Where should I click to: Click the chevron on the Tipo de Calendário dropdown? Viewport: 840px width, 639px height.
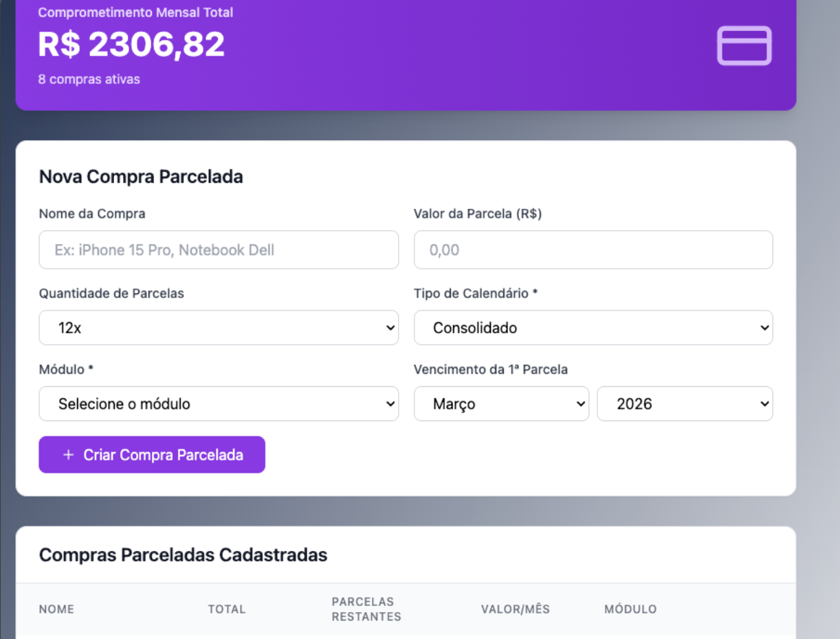tap(763, 328)
